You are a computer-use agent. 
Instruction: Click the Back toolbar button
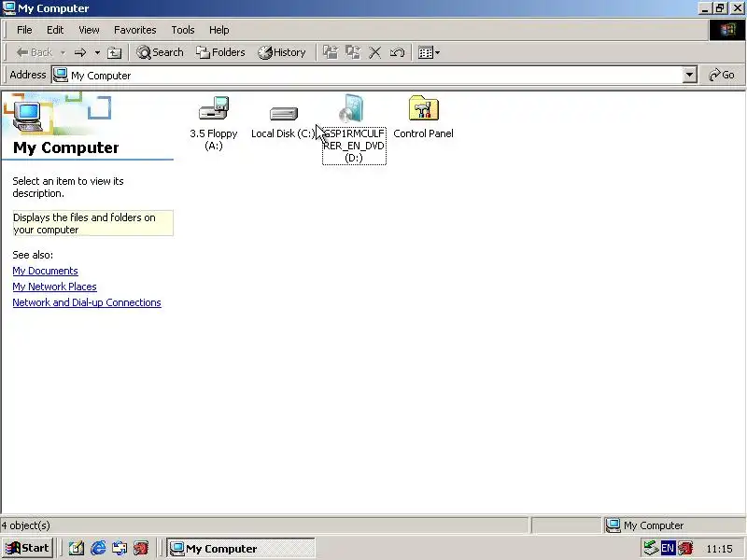coord(34,52)
